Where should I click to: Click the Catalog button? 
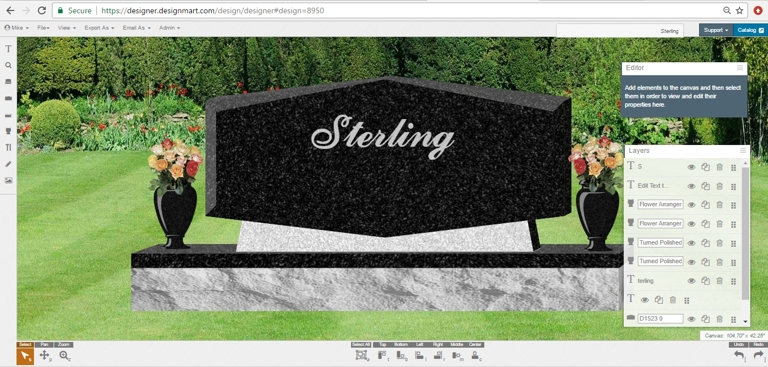pyautogui.click(x=750, y=30)
